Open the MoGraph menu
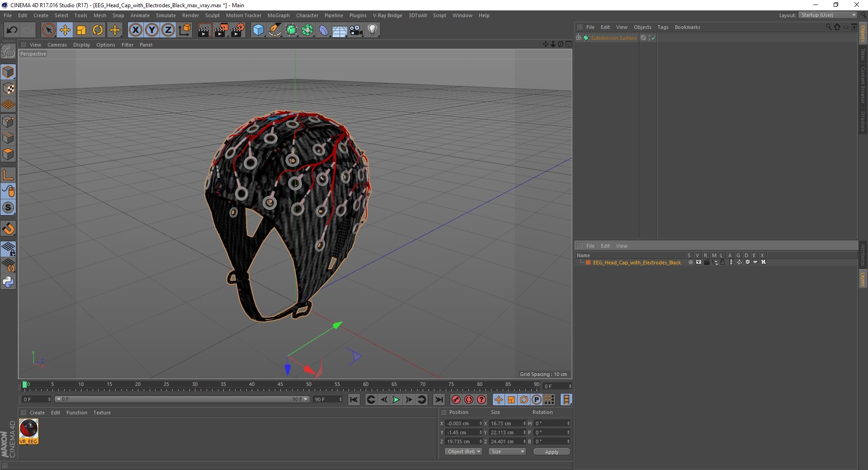Image resolution: width=868 pixels, height=470 pixels. tap(278, 15)
